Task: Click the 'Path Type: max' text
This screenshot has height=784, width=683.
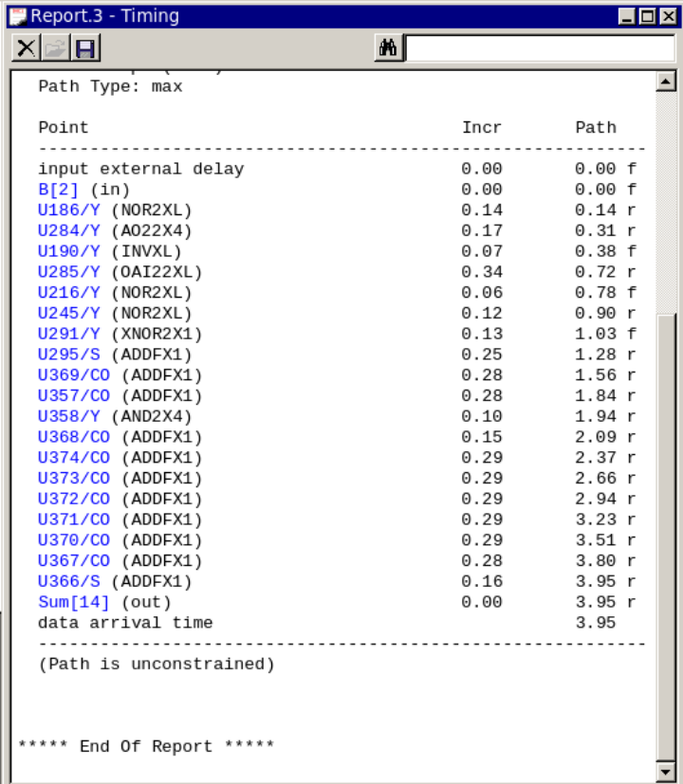Action: pyautogui.click(x=111, y=86)
